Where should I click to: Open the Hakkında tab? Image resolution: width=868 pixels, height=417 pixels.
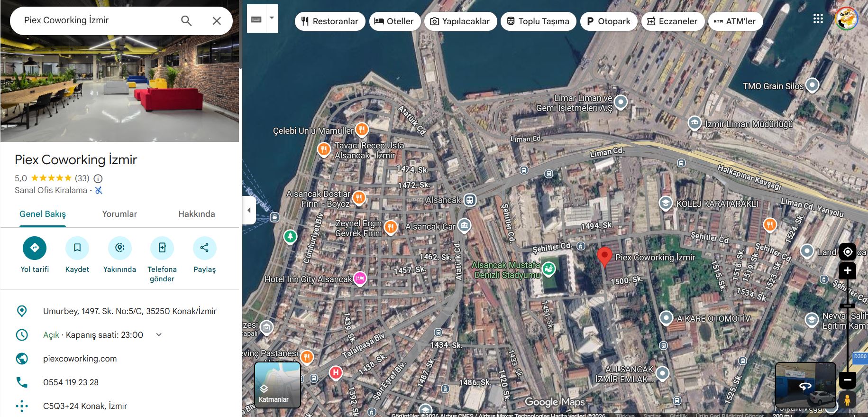coord(197,214)
